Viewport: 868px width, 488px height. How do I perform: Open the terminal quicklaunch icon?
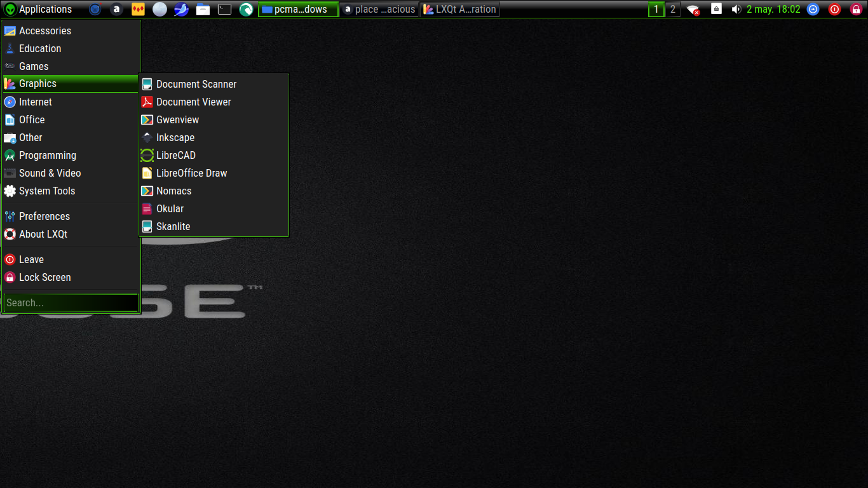click(x=224, y=10)
